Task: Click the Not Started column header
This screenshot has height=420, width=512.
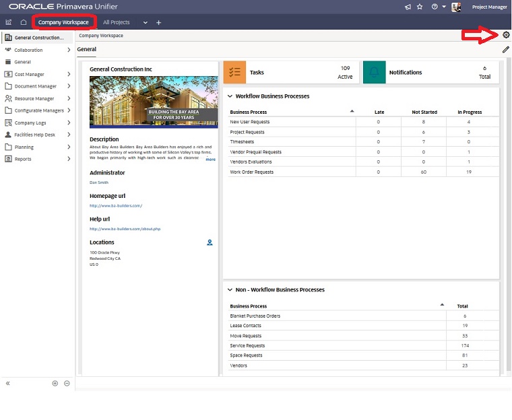Action: pyautogui.click(x=424, y=112)
